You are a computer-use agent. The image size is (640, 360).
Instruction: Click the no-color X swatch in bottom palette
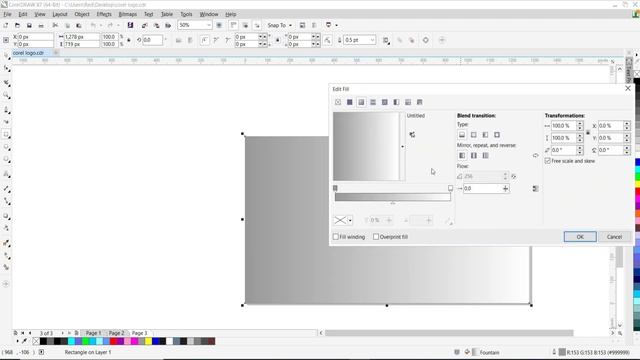[x=36, y=341]
